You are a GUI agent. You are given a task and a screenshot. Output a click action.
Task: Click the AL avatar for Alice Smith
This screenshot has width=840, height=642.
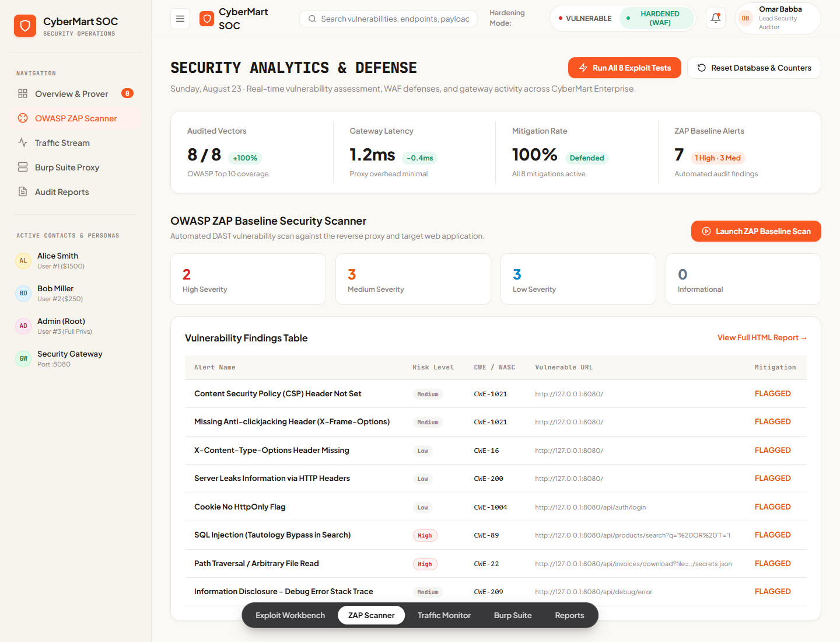click(x=23, y=260)
